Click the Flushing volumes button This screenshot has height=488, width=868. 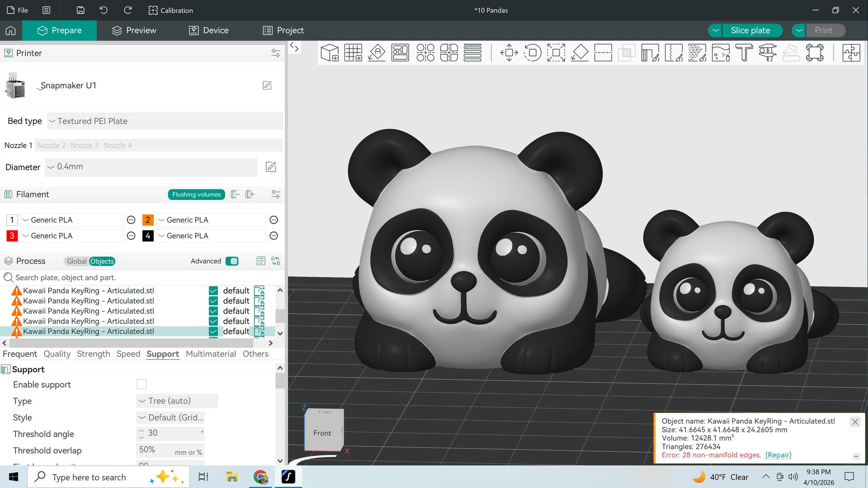point(196,194)
